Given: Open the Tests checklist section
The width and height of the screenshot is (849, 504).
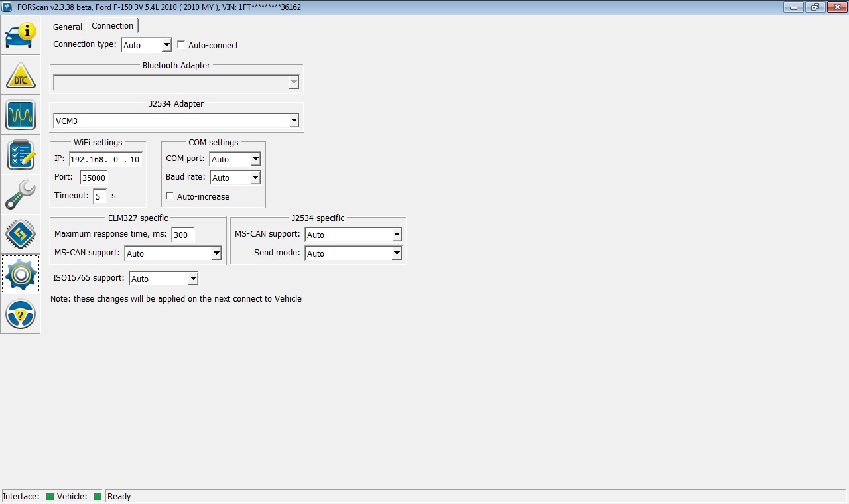Looking at the screenshot, I should pos(21,155).
